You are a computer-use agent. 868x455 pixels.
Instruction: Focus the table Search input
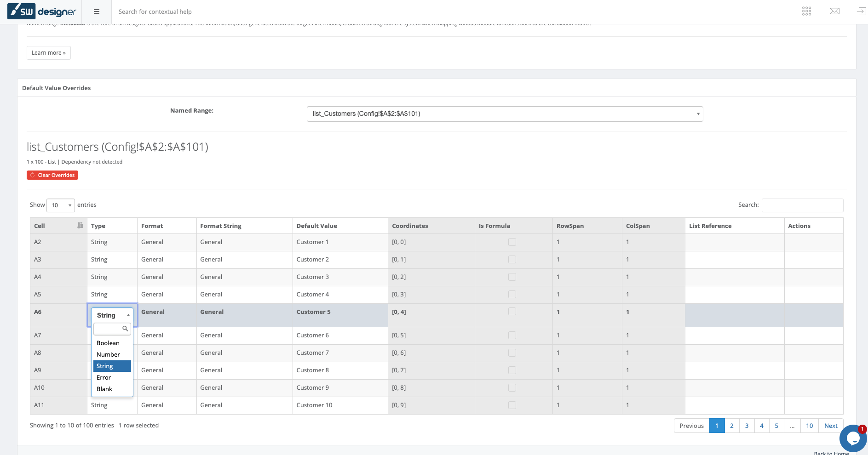click(802, 205)
